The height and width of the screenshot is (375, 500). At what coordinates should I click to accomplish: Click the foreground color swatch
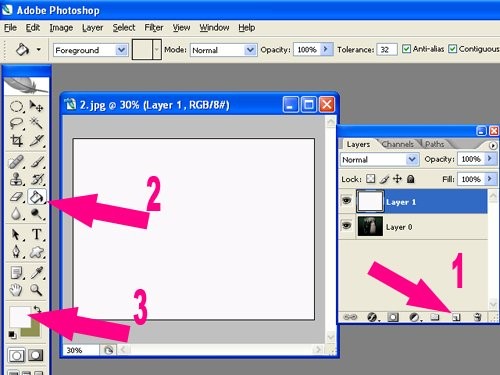19,316
